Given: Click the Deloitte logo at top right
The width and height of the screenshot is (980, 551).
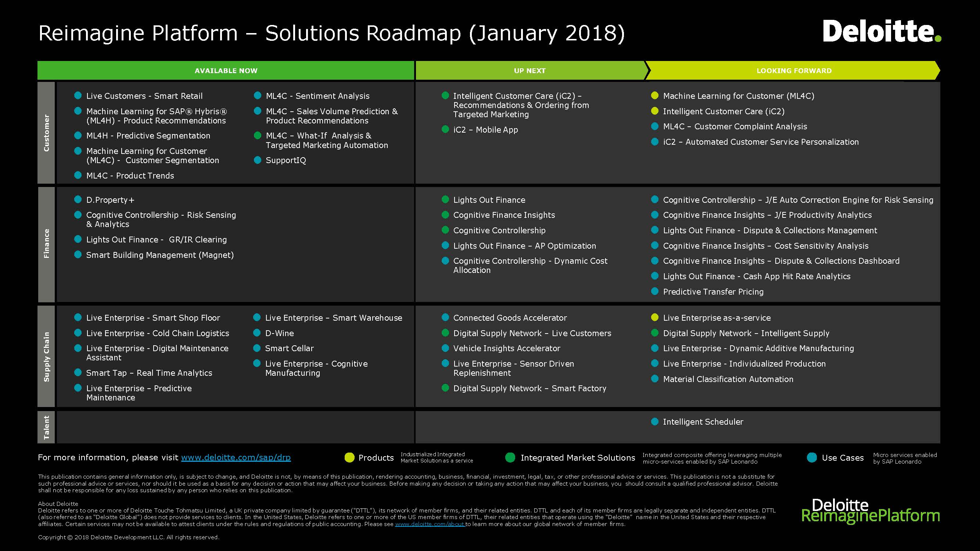Looking at the screenshot, I should coord(882,31).
